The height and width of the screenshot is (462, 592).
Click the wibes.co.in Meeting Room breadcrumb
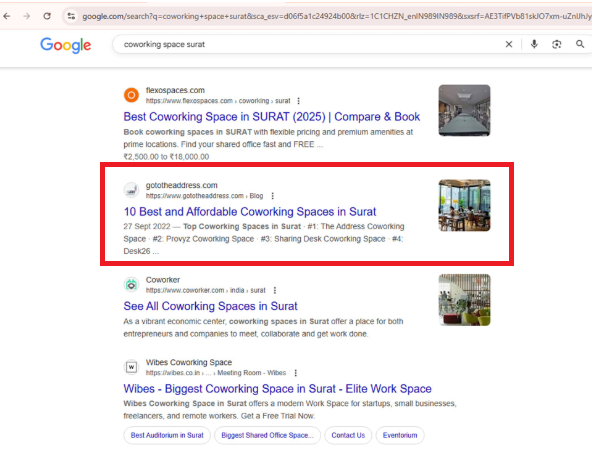point(216,373)
